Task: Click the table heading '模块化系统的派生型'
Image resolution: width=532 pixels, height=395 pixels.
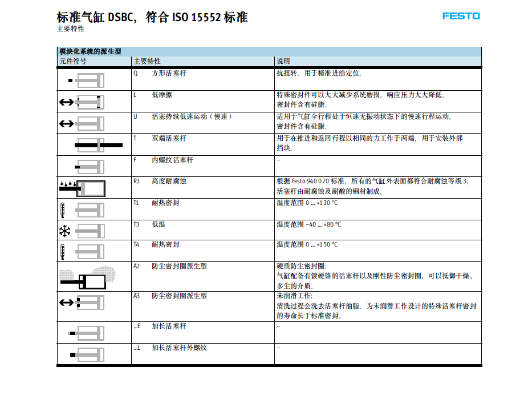Action: pos(90,51)
